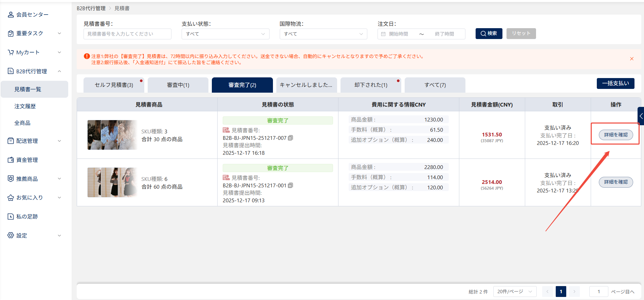Click the 重要タスク clipboard icon

[x=11, y=33]
